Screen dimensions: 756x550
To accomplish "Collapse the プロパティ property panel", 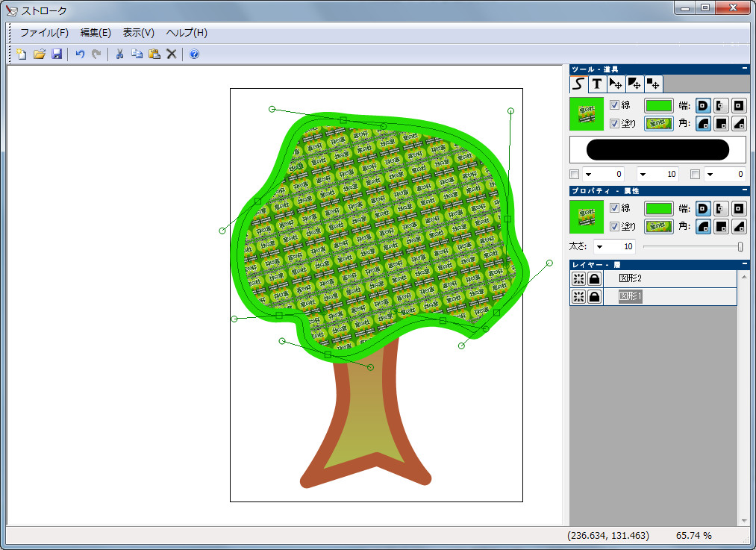I will click(x=745, y=190).
